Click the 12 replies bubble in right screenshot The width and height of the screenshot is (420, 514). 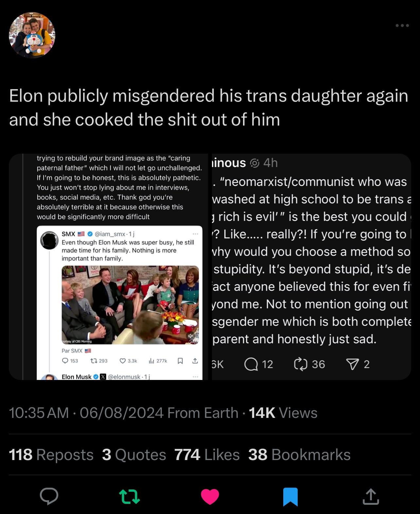click(251, 364)
